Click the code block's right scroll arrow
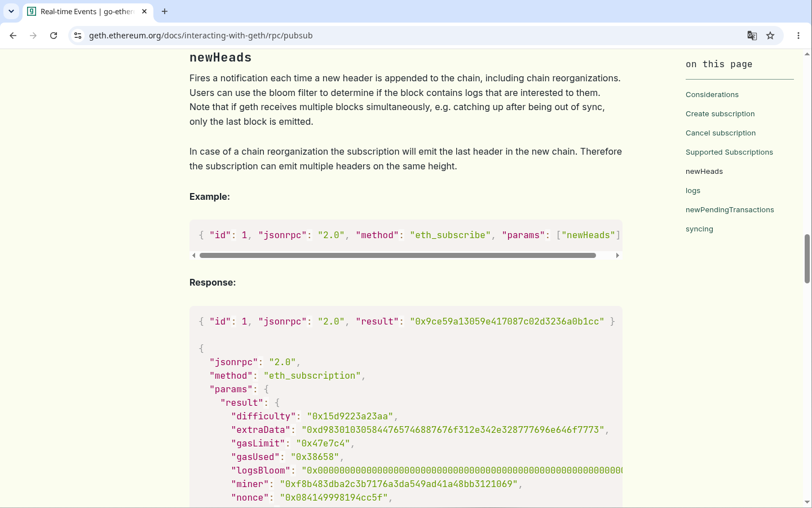Screen dimensions: 812x508 617,256
